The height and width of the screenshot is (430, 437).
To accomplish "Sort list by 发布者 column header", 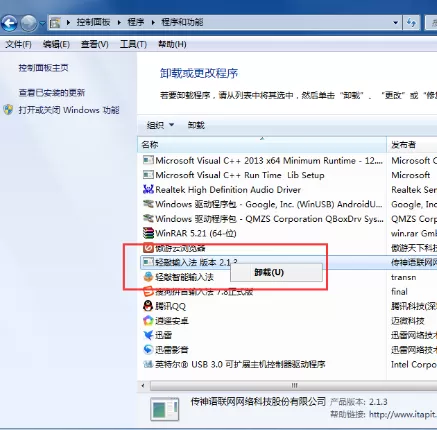I will click(x=412, y=144).
